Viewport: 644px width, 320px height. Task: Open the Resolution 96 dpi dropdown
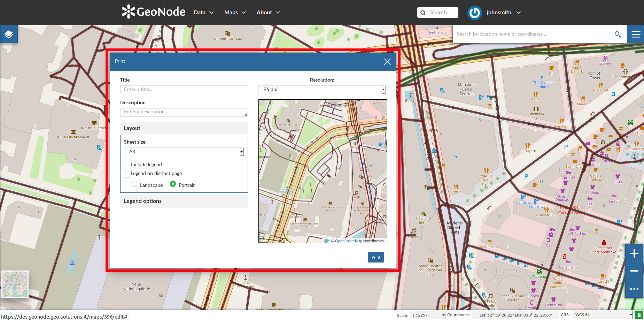coord(322,90)
